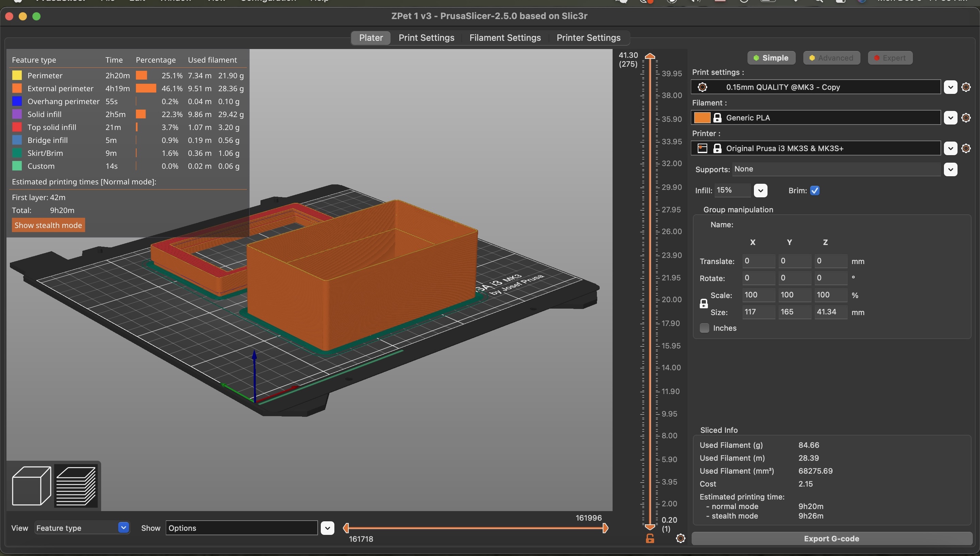Select the Filament Settings tab
The height and width of the screenshot is (556, 980).
505,38
